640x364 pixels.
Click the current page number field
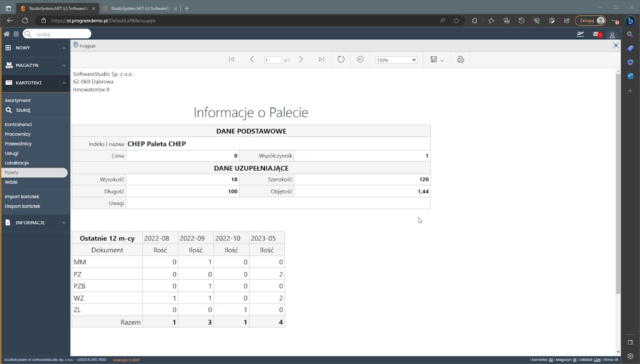272,60
